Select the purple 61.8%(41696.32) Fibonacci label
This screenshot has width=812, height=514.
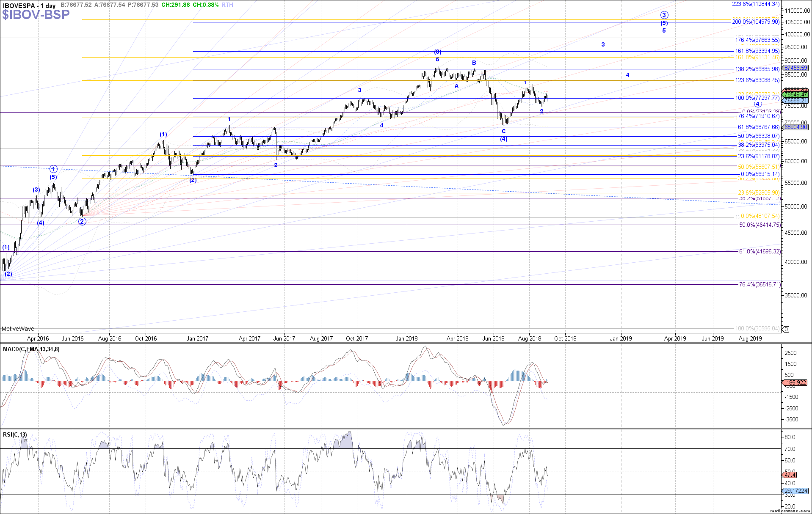760,251
